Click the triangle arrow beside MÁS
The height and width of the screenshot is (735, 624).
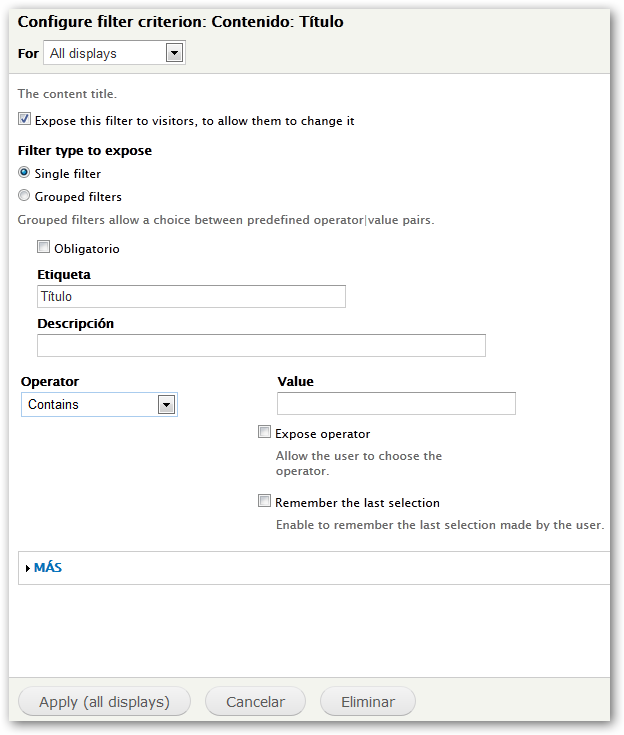point(27,568)
